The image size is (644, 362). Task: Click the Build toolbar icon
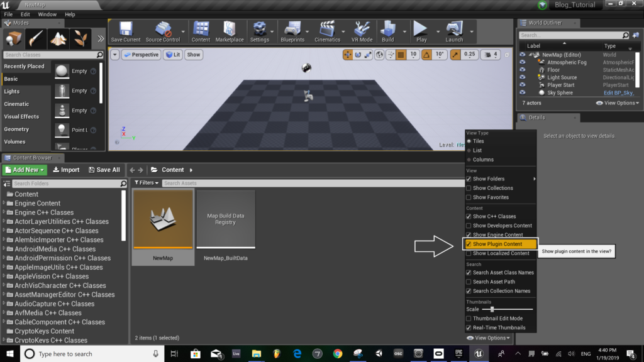point(388,30)
